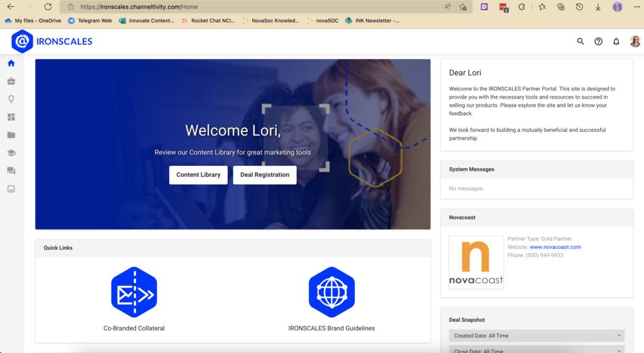Click the Content Library button
The image size is (644, 353).
pyautogui.click(x=198, y=175)
